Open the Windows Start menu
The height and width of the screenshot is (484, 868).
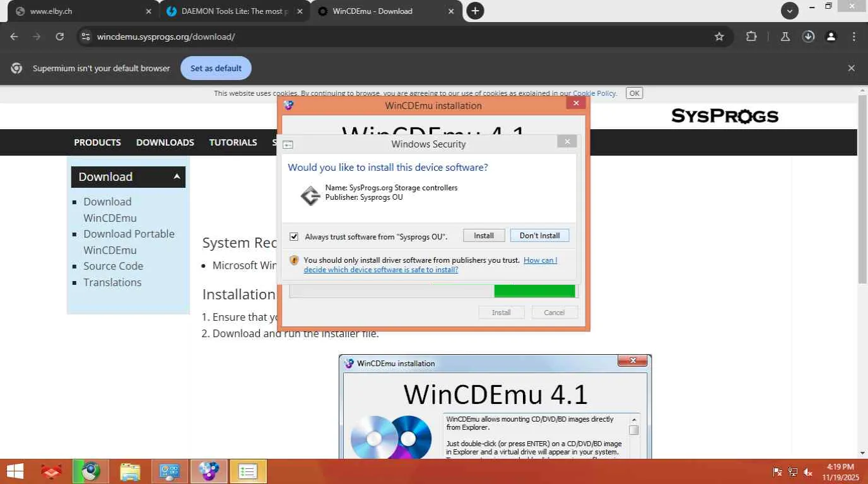click(15, 471)
